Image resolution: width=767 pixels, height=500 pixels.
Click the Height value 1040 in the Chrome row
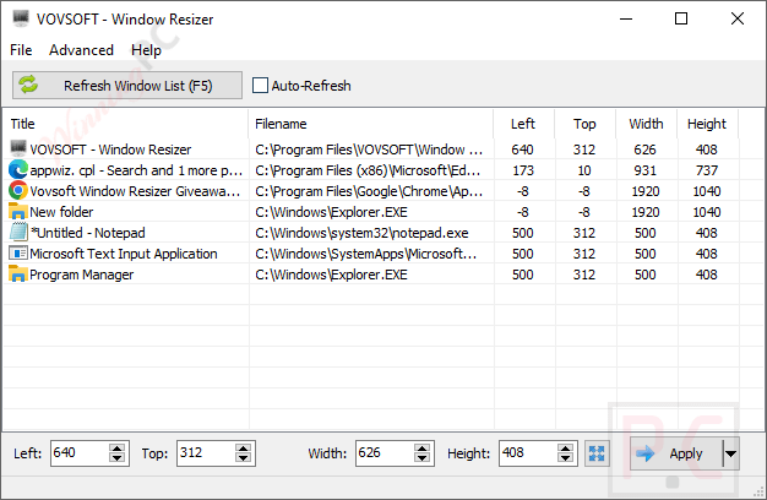(707, 191)
